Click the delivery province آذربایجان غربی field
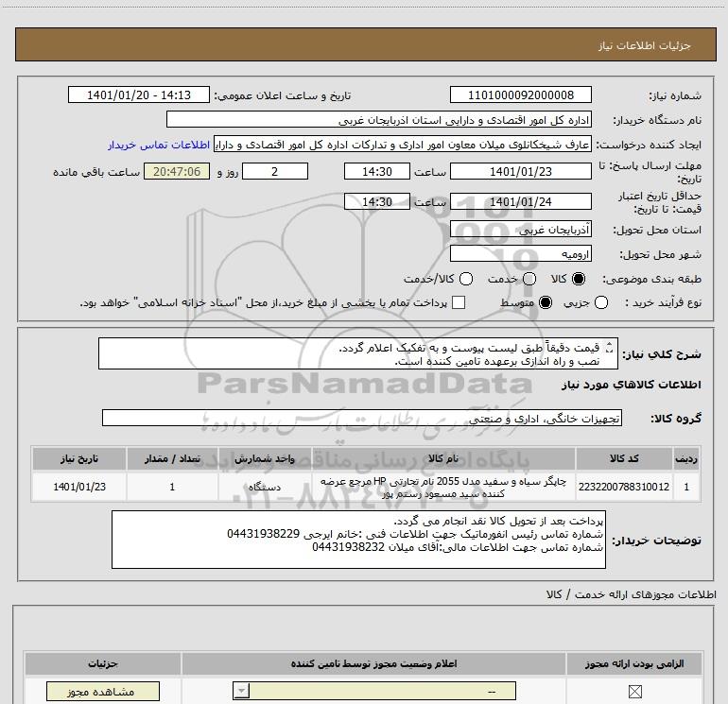Screen dimensions: 728x704 520,230
